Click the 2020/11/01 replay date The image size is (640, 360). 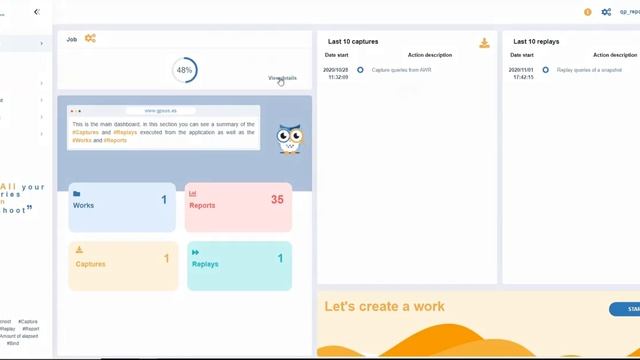click(521, 70)
